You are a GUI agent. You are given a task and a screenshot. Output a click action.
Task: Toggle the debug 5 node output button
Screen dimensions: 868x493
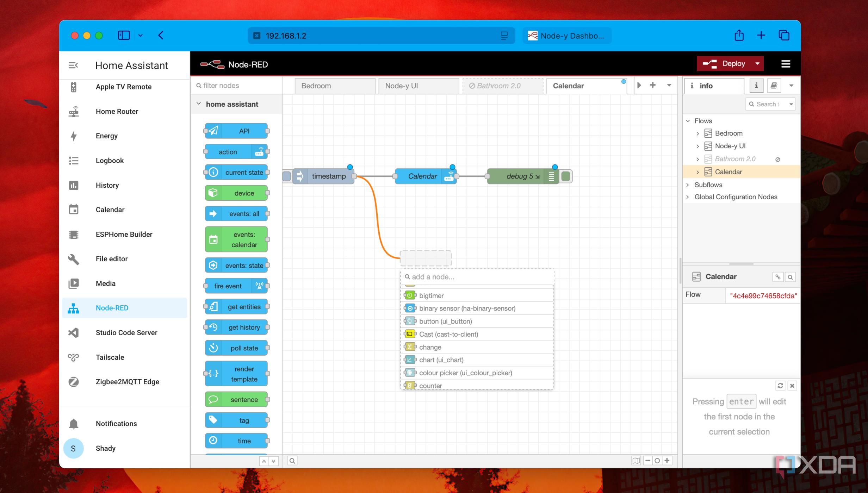coord(566,176)
